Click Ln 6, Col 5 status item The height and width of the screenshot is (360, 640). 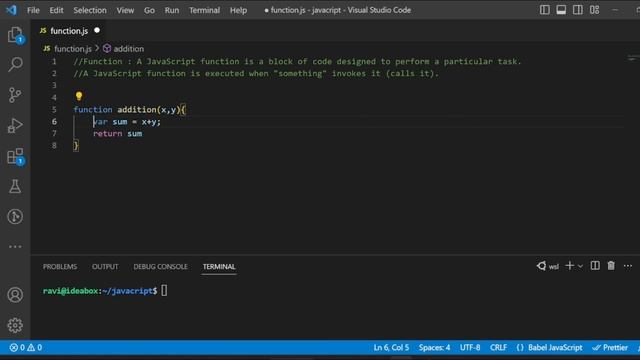(391, 347)
